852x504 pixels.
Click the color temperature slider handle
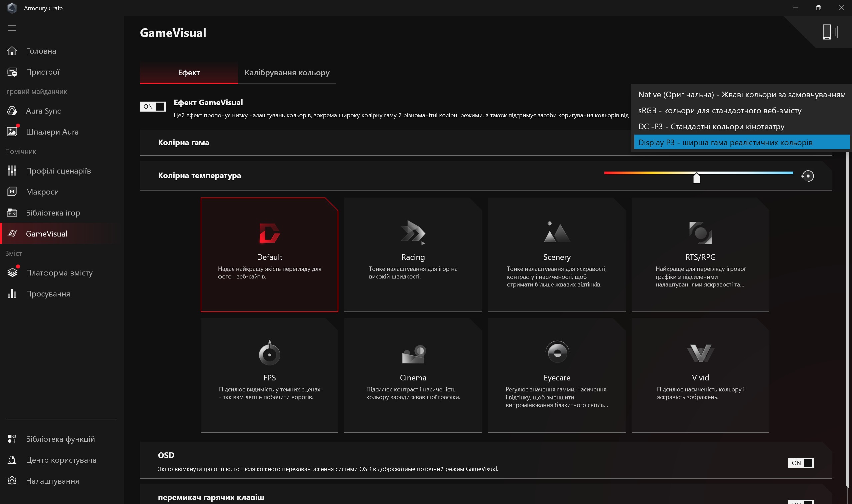[x=696, y=178]
